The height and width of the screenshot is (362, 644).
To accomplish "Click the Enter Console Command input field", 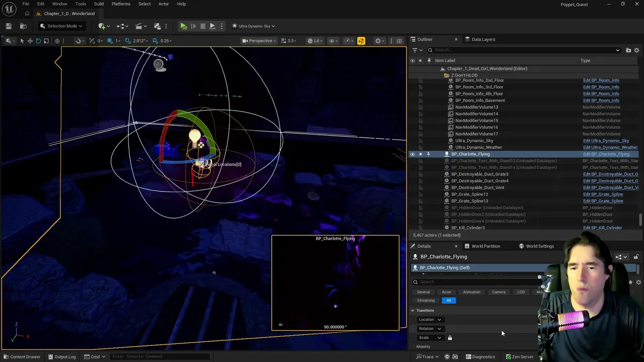I will (x=159, y=357).
